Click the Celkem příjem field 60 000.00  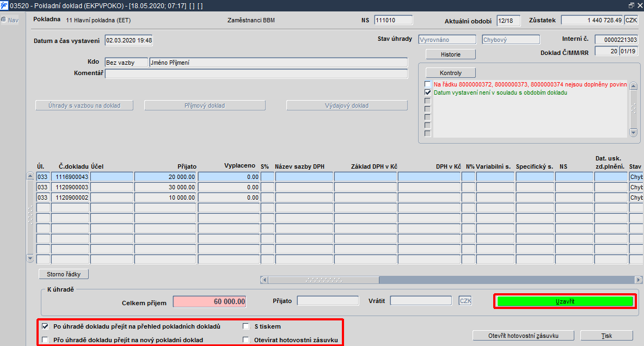[x=210, y=301]
